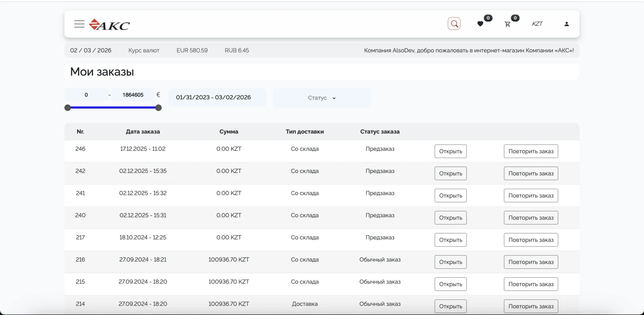The width and height of the screenshot is (644, 315).
Task: Open order 242
Action: coord(450,173)
